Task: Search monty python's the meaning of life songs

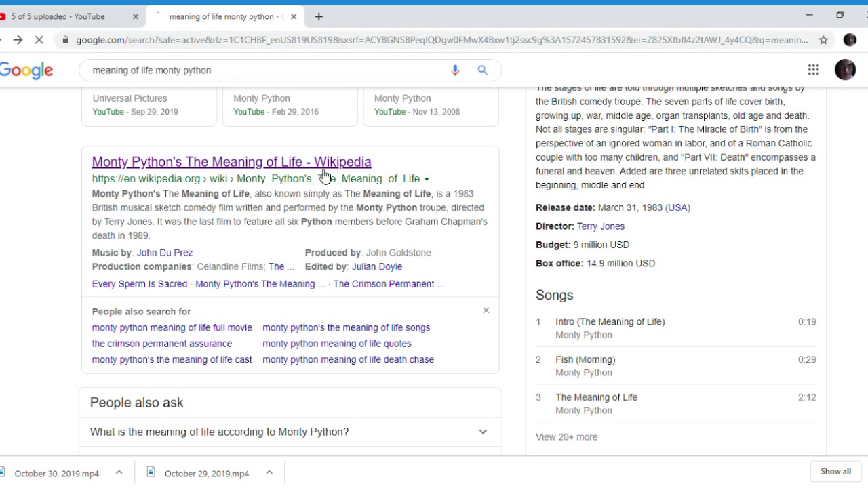Action: click(347, 327)
